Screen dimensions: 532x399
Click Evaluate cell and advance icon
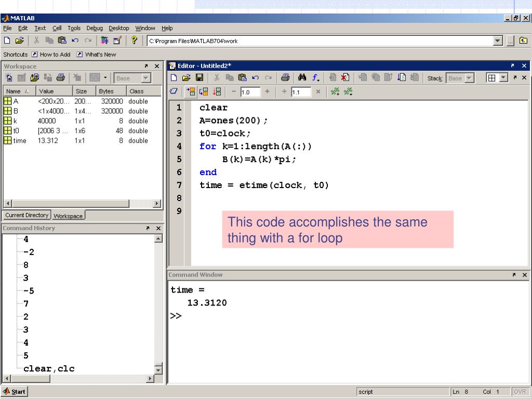tap(204, 91)
